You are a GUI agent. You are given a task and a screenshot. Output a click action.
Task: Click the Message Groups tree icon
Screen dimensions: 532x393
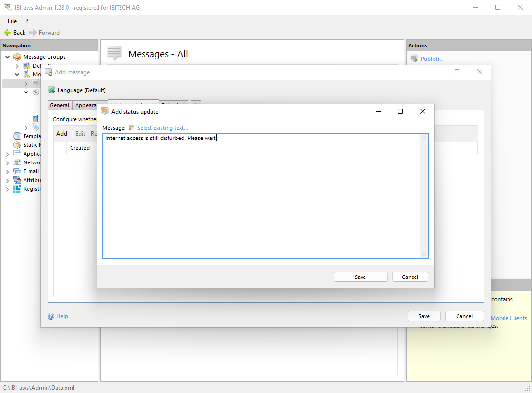coord(17,57)
